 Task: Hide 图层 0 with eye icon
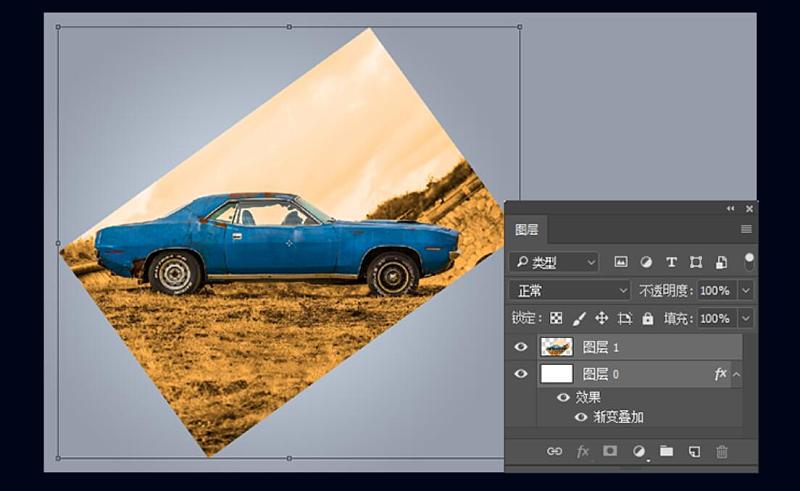click(x=520, y=374)
